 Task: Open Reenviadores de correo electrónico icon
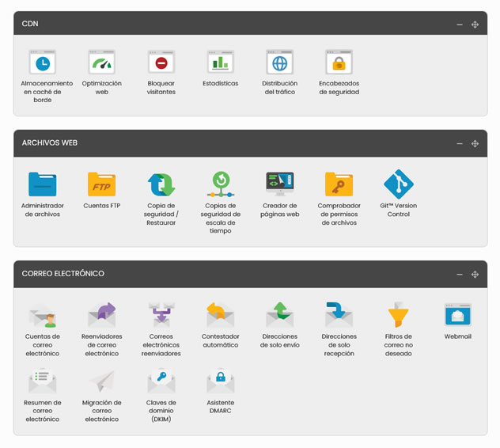[x=102, y=315]
